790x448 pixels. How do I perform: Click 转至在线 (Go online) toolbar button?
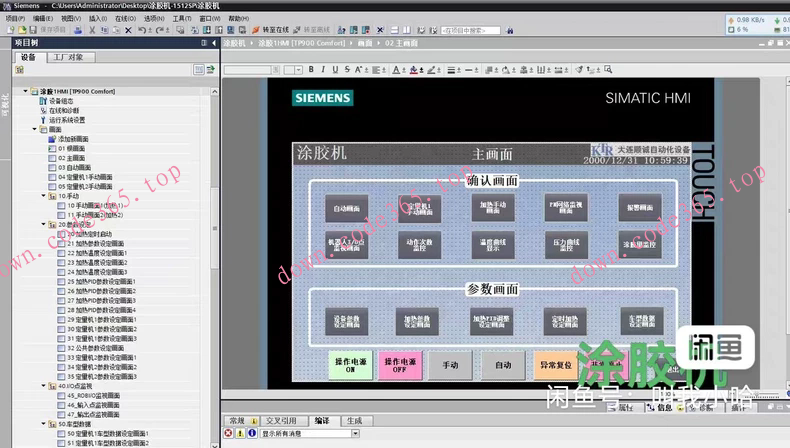coord(274,30)
